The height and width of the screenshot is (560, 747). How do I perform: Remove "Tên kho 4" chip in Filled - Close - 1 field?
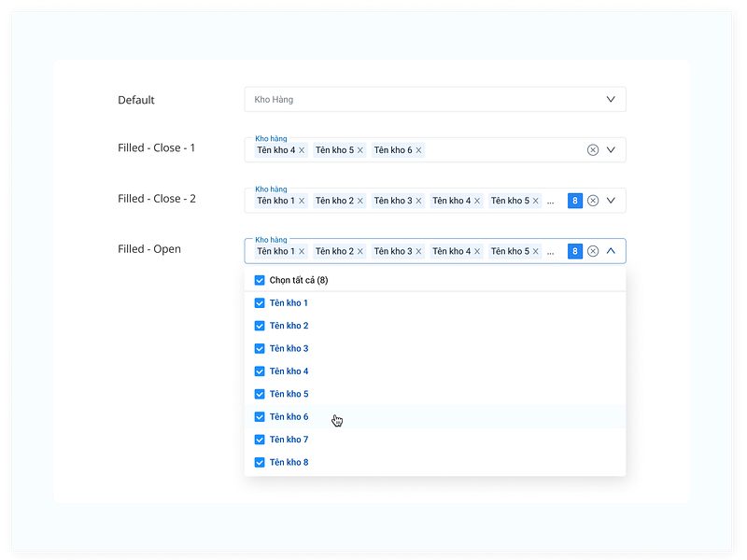[302, 150]
